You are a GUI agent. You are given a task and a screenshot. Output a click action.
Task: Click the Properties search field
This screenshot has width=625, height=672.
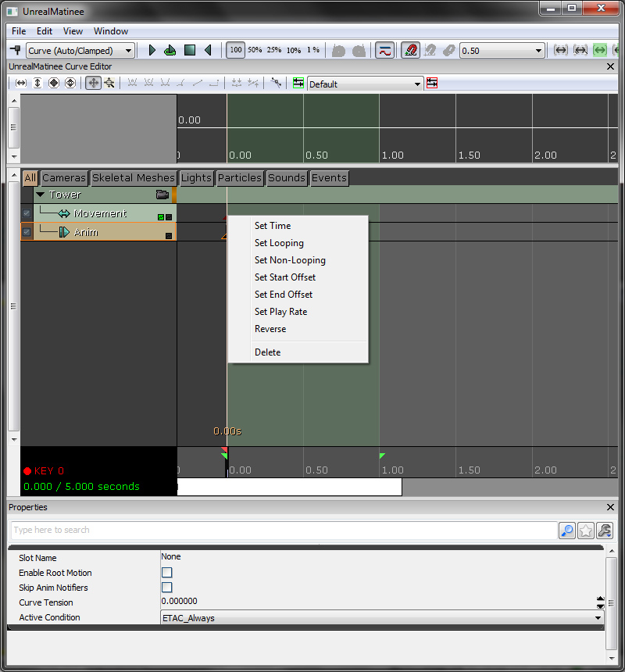[283, 531]
